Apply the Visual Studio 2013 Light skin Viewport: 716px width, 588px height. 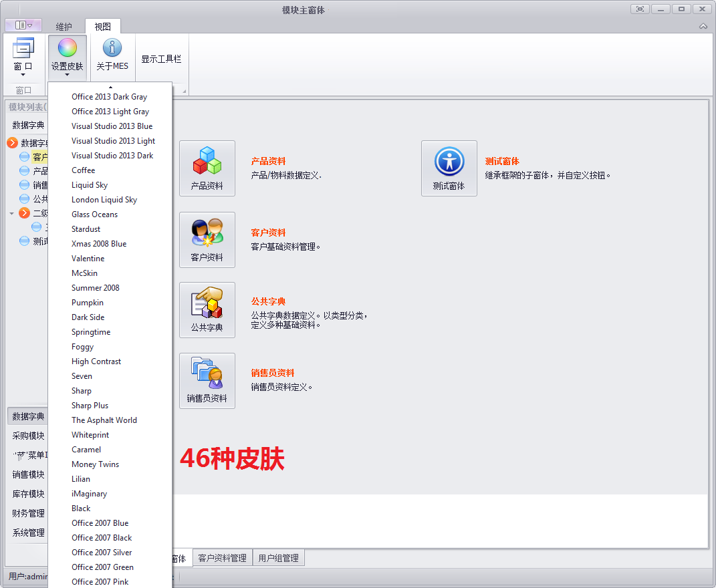pyautogui.click(x=110, y=140)
